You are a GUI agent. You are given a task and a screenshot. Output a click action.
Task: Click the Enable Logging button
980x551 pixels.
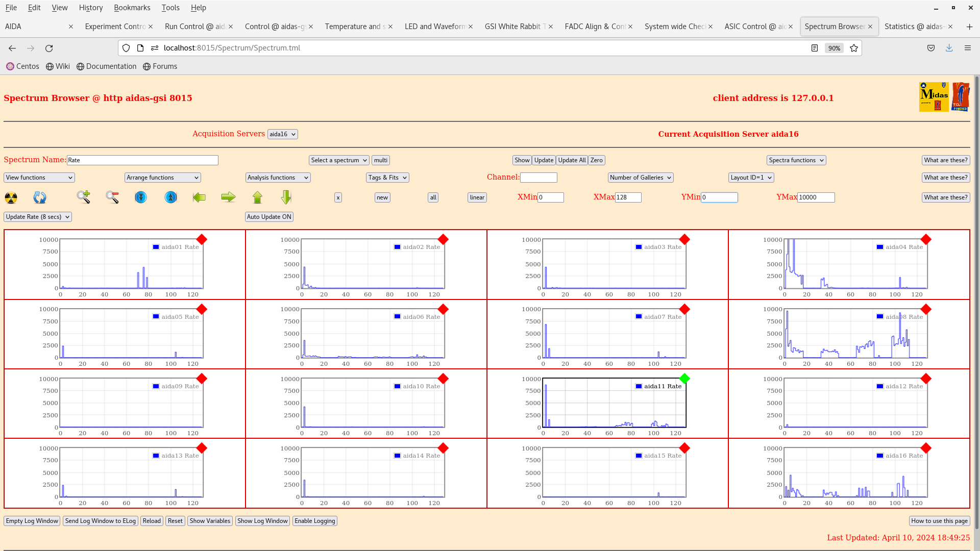click(x=315, y=521)
